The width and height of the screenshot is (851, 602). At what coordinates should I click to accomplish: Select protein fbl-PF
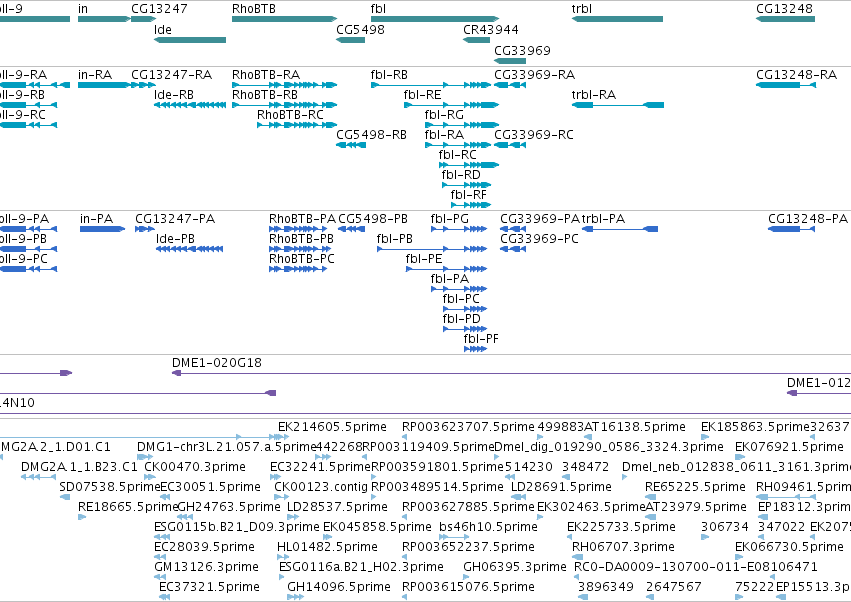475,348
